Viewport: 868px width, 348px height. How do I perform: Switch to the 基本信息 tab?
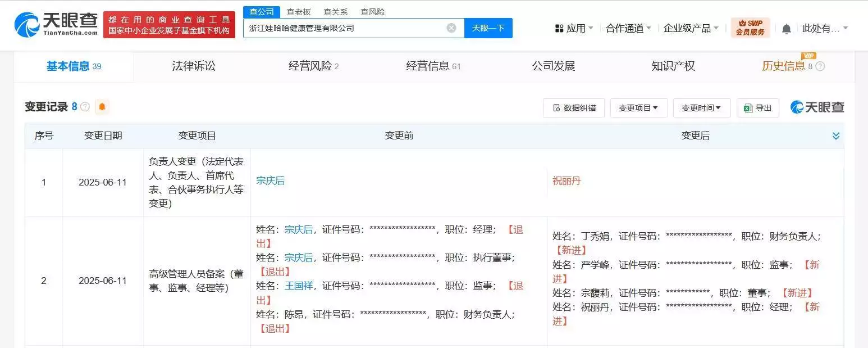[x=74, y=66]
